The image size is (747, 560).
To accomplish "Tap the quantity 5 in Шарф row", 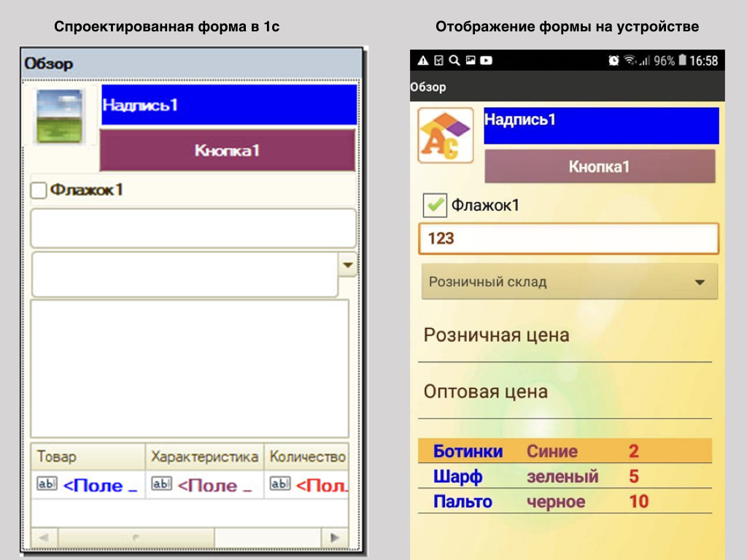I will 634,476.
